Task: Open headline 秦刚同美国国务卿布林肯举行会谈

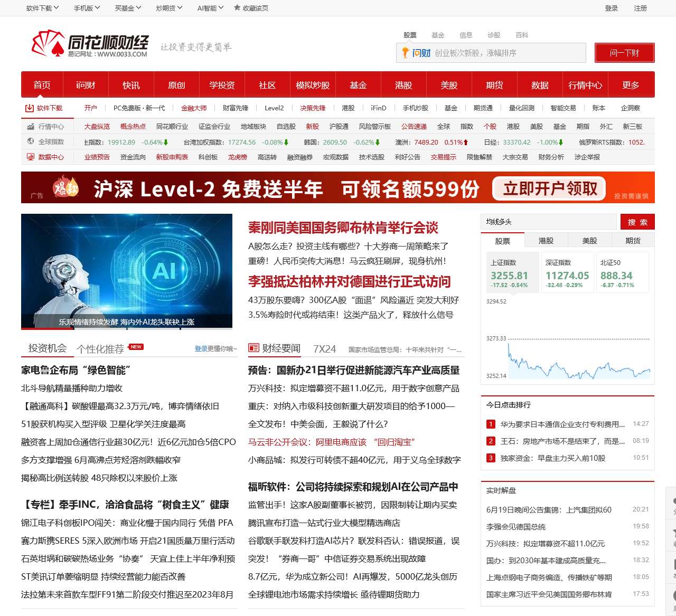Action: click(x=343, y=228)
